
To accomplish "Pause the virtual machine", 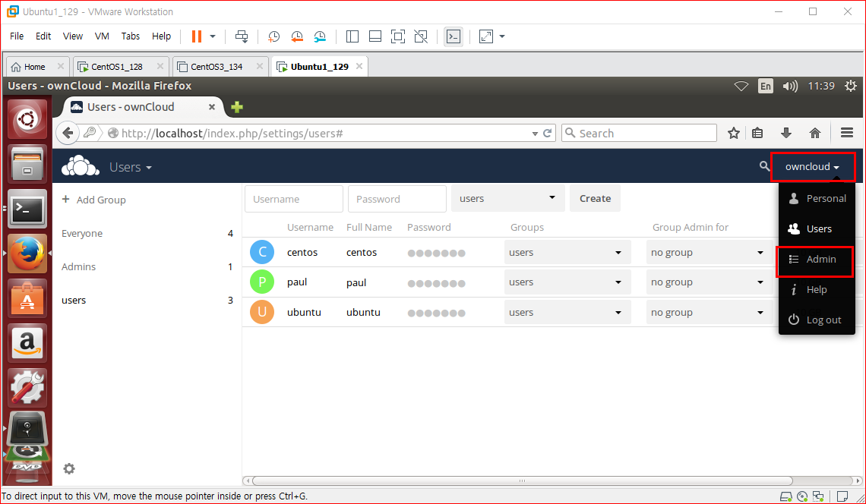I will (x=197, y=36).
